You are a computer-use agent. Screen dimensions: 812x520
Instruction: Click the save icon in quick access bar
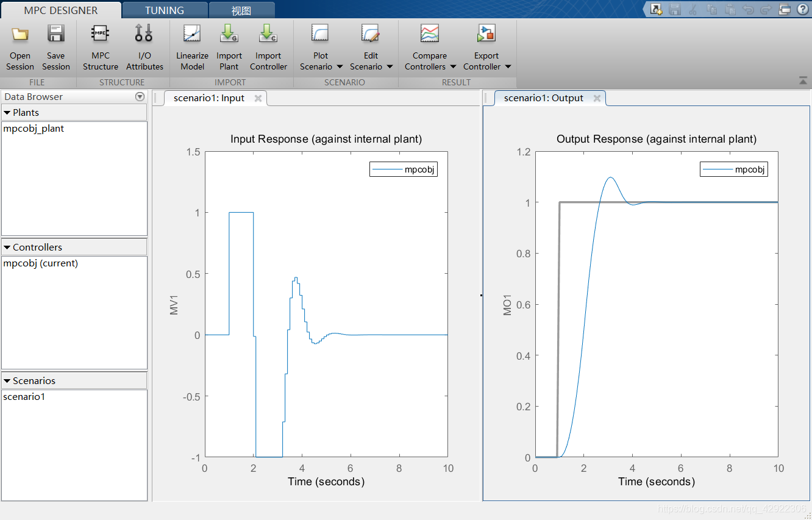click(x=674, y=9)
